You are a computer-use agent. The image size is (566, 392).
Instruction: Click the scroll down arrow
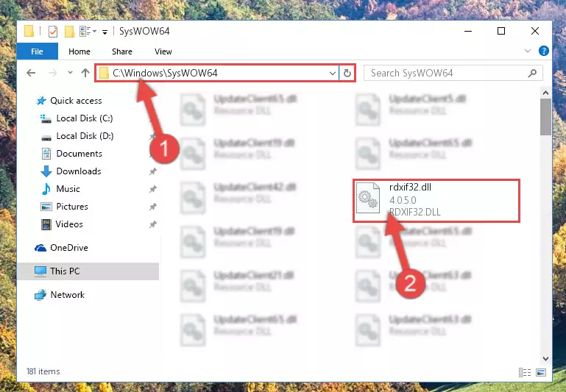[x=545, y=359]
